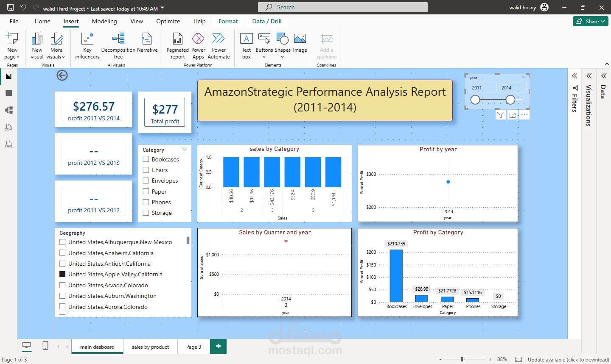This screenshot has height=364, width=611.
Task: Open More options on year slicer
Action: click(524, 115)
